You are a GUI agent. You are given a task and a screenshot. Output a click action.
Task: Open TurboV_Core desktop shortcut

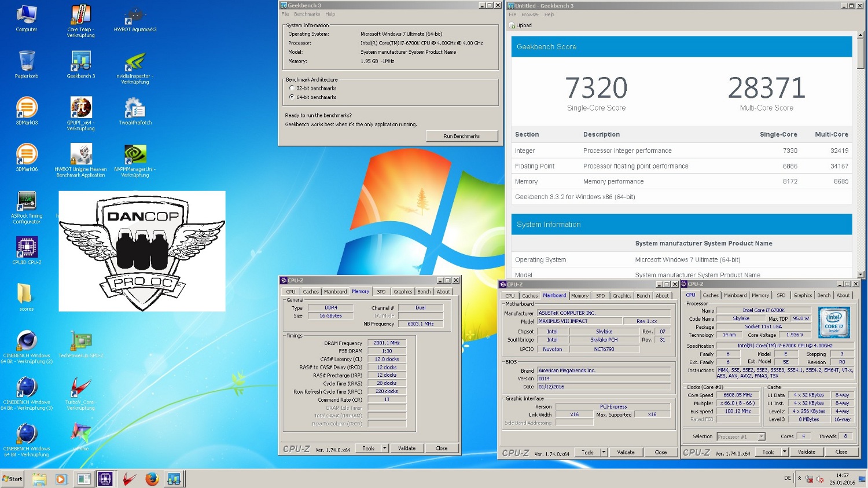[81, 394]
